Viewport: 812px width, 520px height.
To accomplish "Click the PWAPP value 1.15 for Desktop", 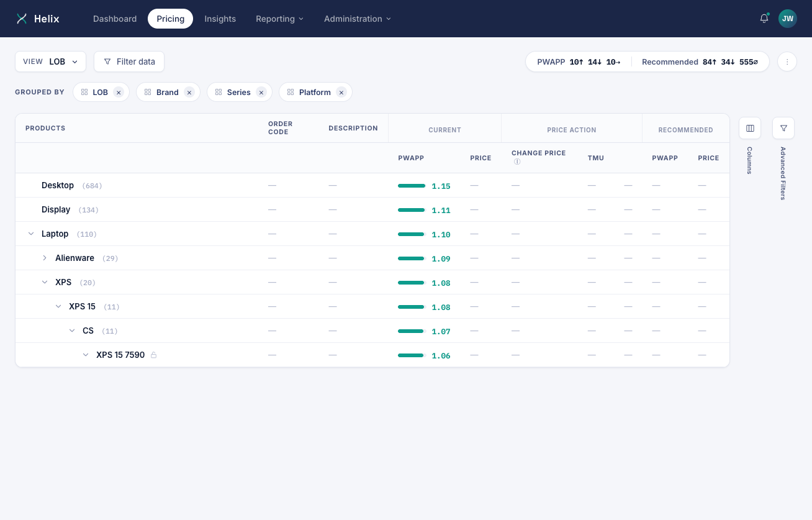I will 441,186.
